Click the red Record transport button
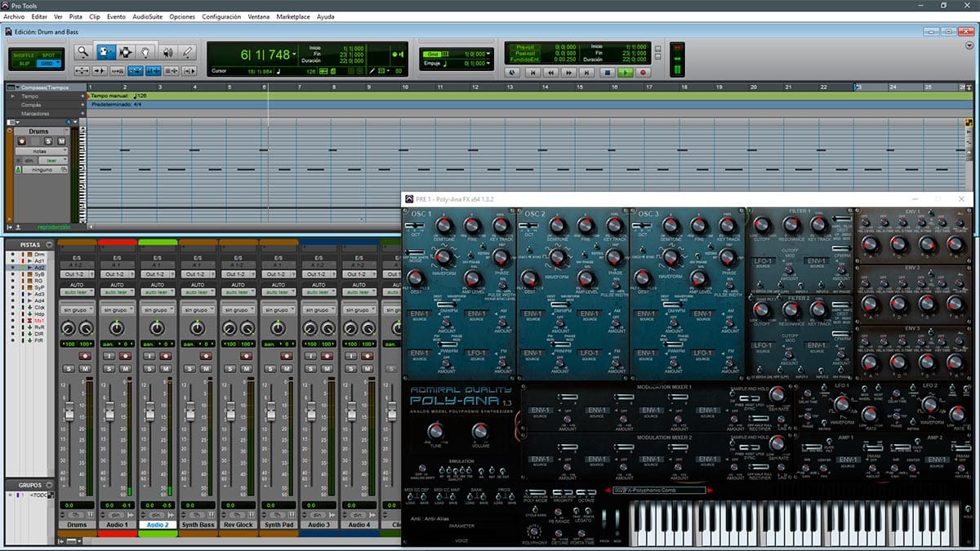Viewport: 980px width, 551px height. coord(644,72)
